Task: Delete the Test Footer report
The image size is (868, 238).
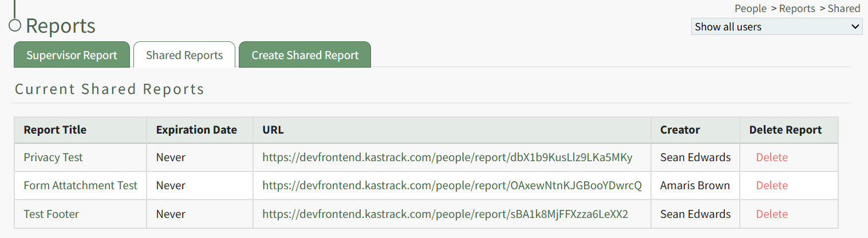Action: point(772,214)
